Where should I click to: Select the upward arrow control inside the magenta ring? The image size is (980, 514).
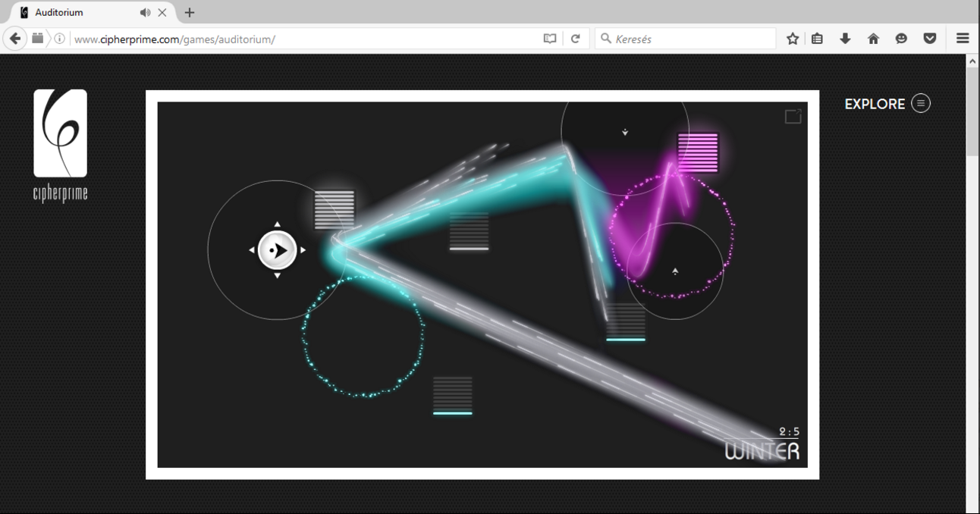pos(675,271)
